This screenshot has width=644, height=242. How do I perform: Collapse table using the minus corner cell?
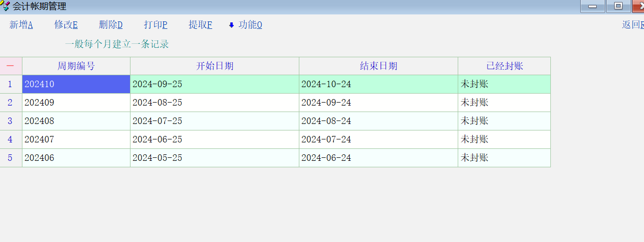coord(10,66)
